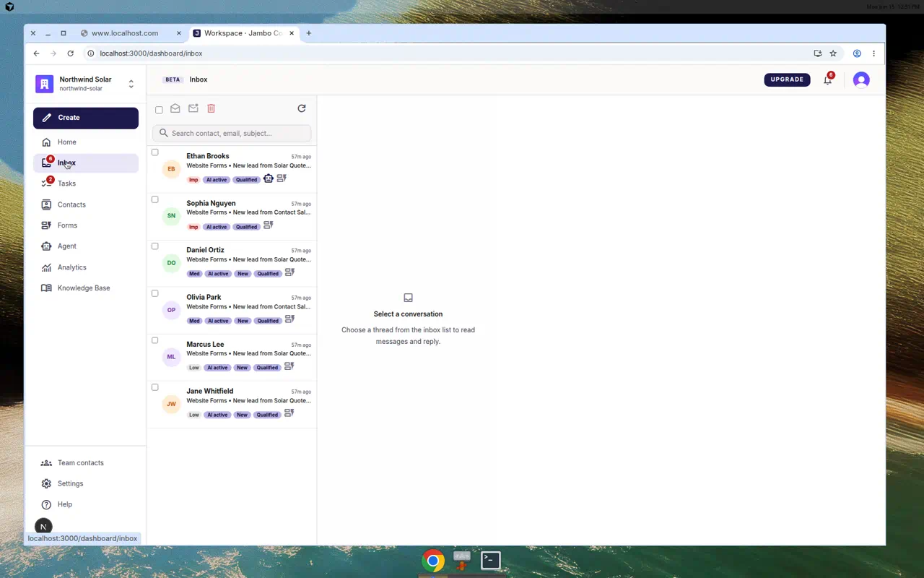Viewport: 924px width, 578px height.
Task: Click the UPGRADE button
Action: [x=787, y=79]
